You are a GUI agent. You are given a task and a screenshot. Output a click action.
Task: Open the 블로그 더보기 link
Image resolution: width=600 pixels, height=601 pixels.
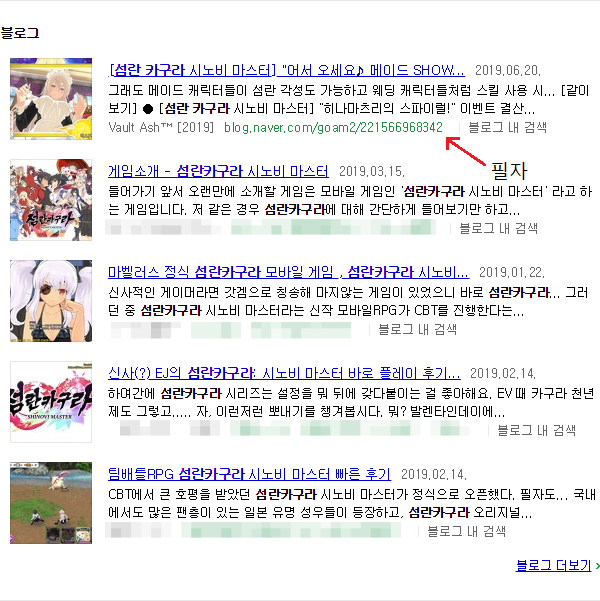553,565
